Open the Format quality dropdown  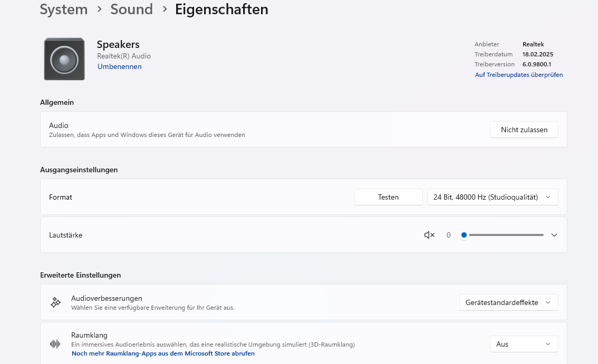point(493,197)
